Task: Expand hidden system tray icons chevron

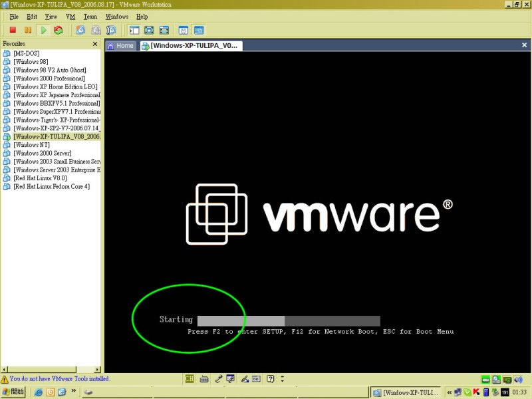Action: pyautogui.click(x=450, y=392)
